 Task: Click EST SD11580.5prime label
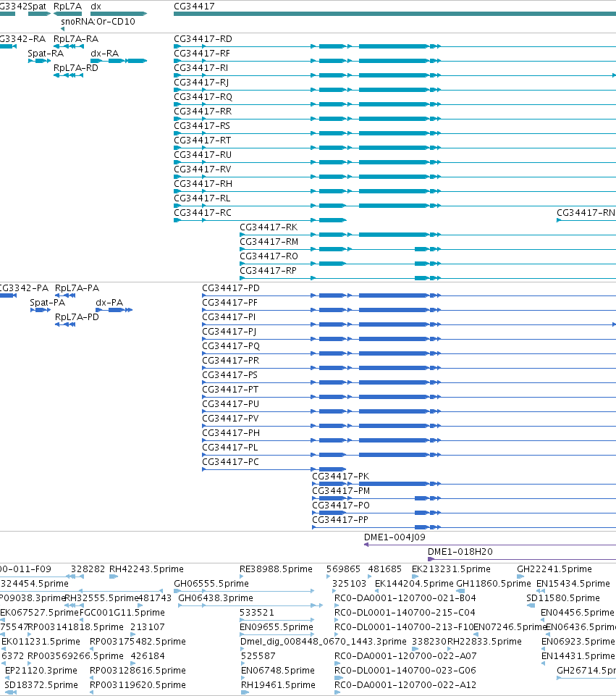click(562, 598)
